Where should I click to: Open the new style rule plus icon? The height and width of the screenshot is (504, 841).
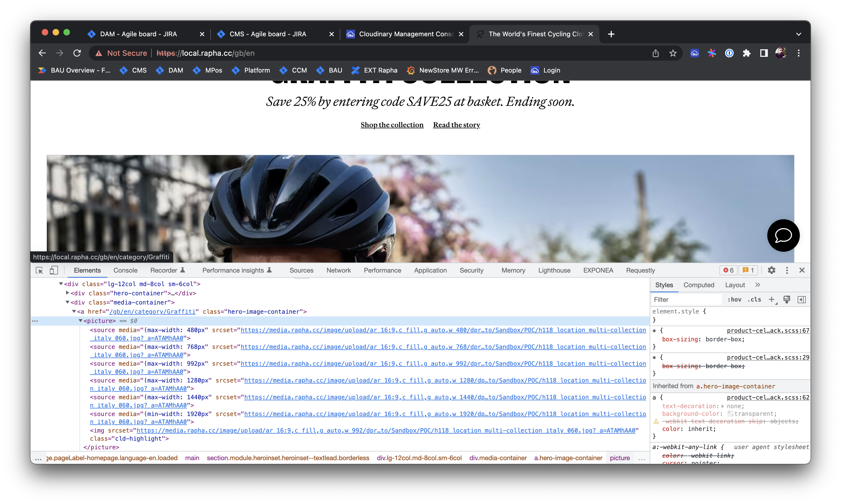point(772,300)
